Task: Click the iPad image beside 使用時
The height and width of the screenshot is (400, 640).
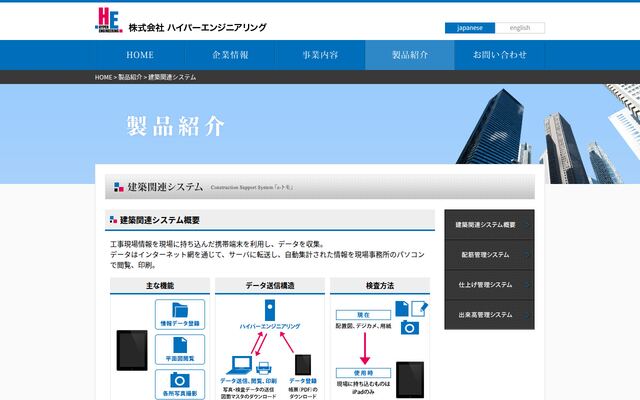Action: pos(410,380)
